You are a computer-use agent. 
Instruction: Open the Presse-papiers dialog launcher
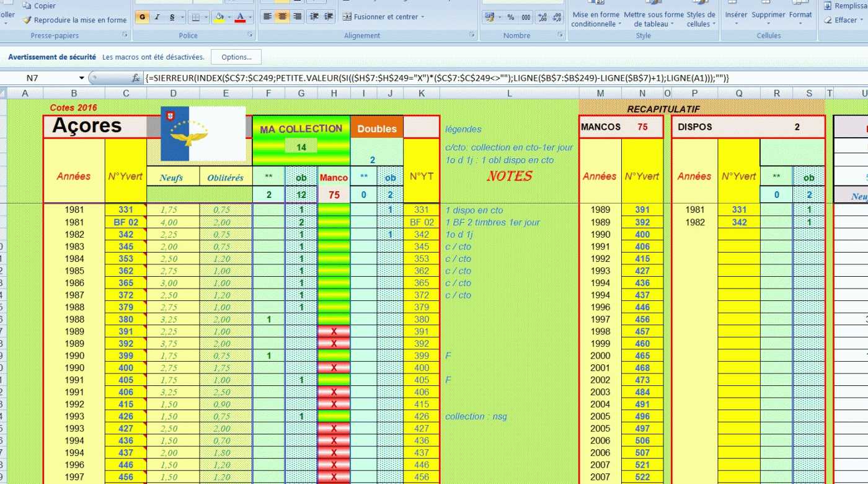click(x=125, y=35)
